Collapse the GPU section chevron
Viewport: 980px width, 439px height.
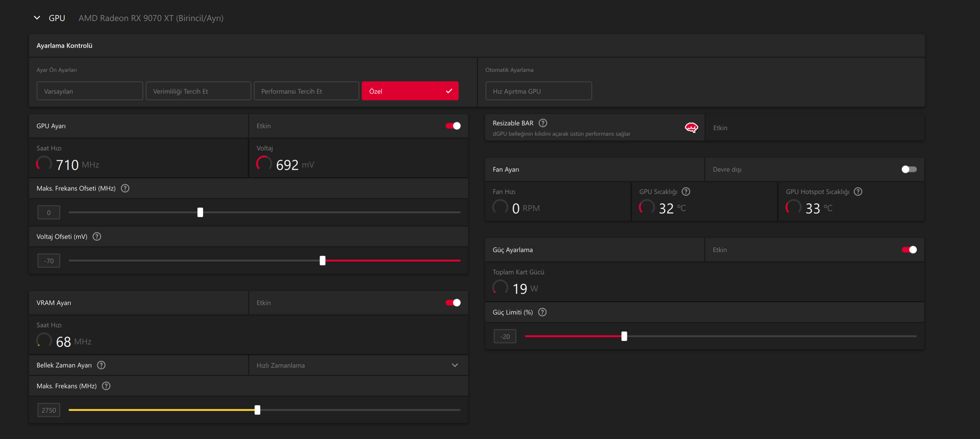pyautogui.click(x=37, y=18)
